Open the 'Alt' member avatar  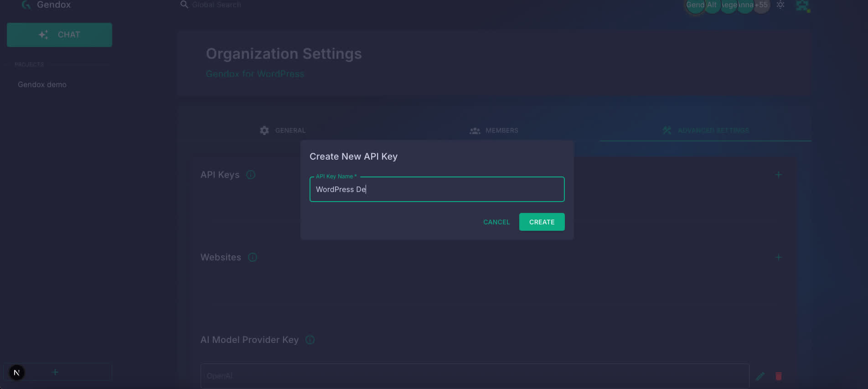[x=712, y=5]
